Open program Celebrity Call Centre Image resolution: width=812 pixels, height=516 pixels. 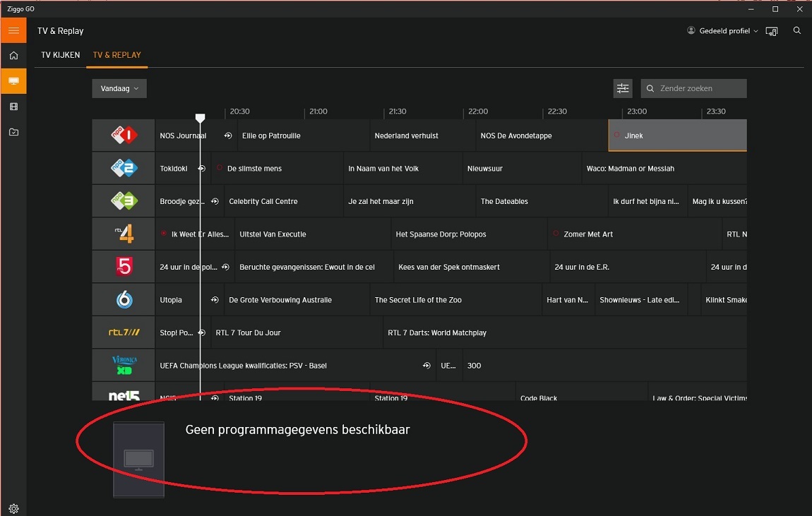284,200
